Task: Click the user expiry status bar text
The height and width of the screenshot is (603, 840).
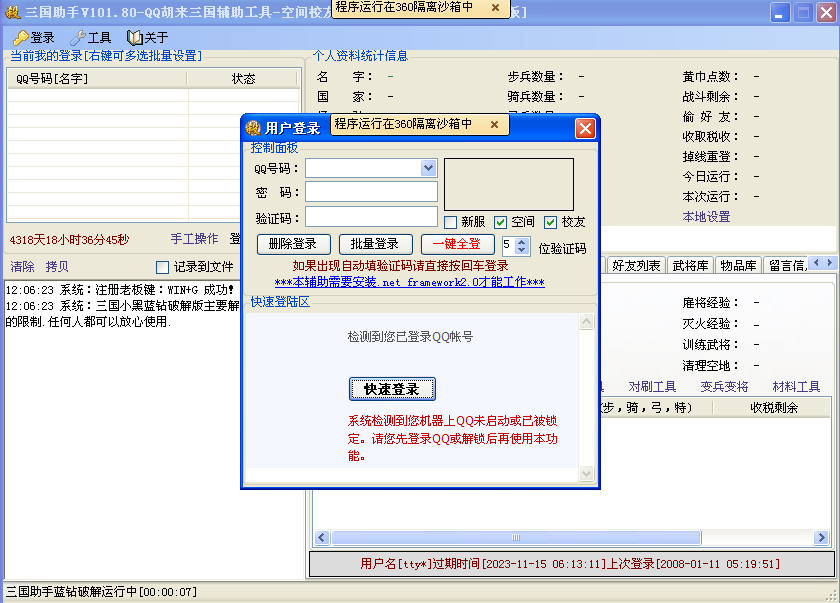Action: coord(570,563)
